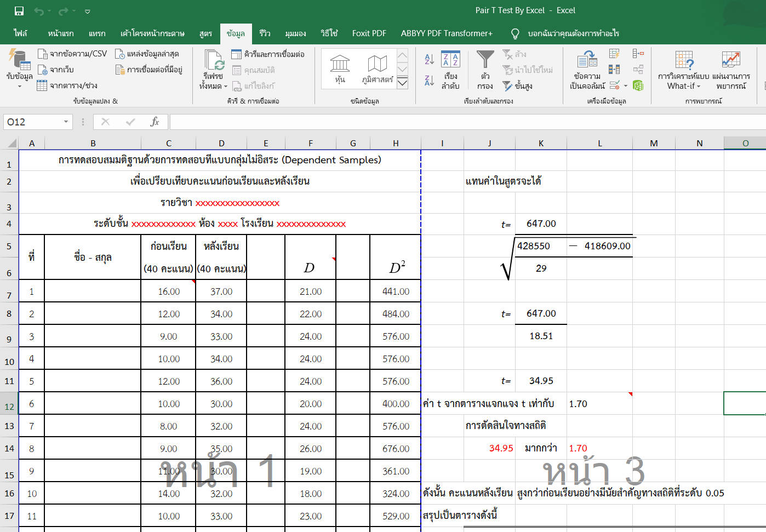Viewport: 766px width, 532px height.
Task: Select the cell showing 418609.00
Action: pos(599,246)
